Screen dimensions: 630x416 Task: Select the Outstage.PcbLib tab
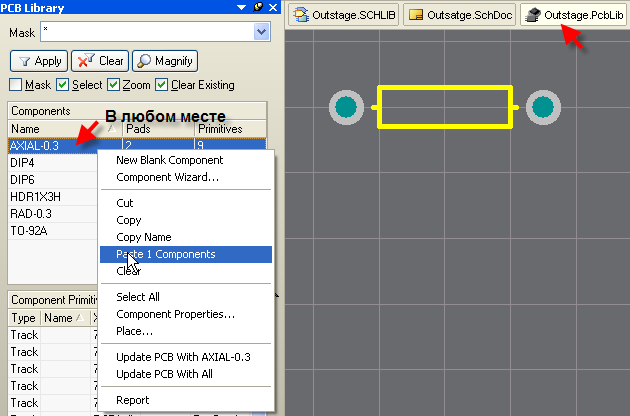pyautogui.click(x=574, y=14)
